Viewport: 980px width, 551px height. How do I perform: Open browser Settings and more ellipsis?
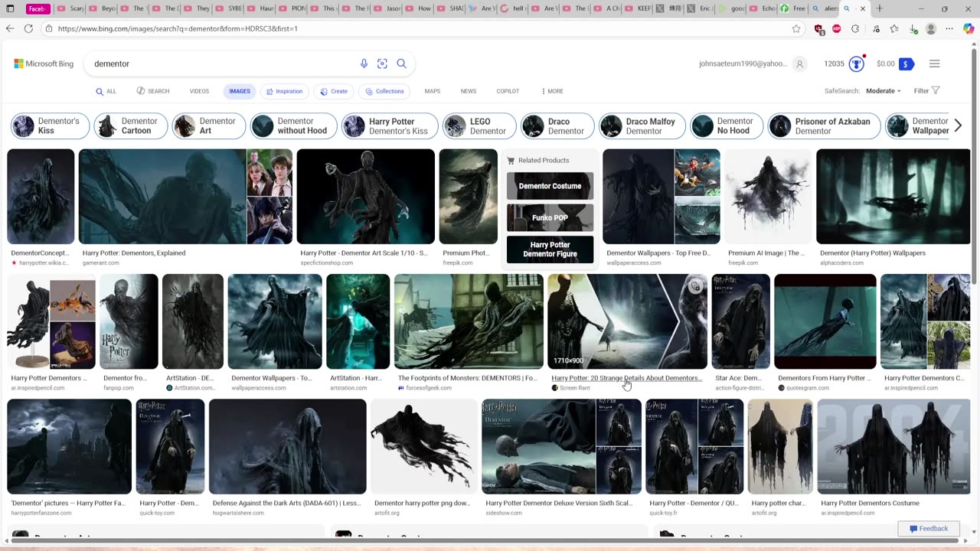tap(950, 29)
